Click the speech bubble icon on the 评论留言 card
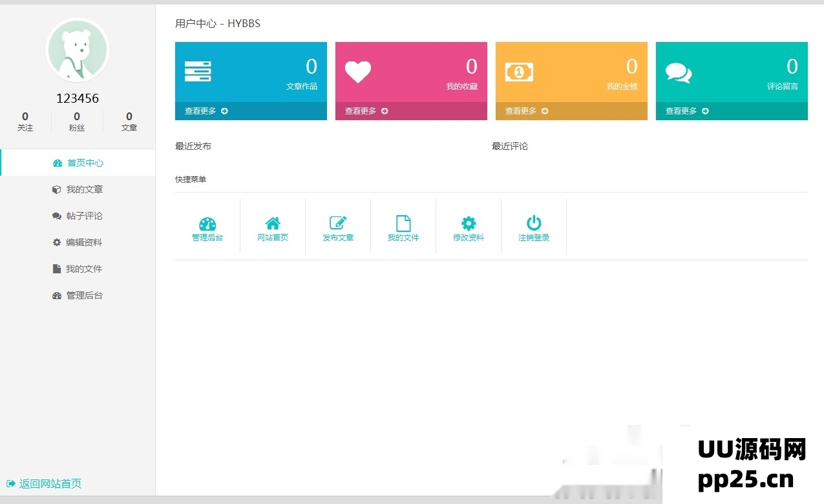824x504 pixels. pyautogui.click(x=677, y=71)
